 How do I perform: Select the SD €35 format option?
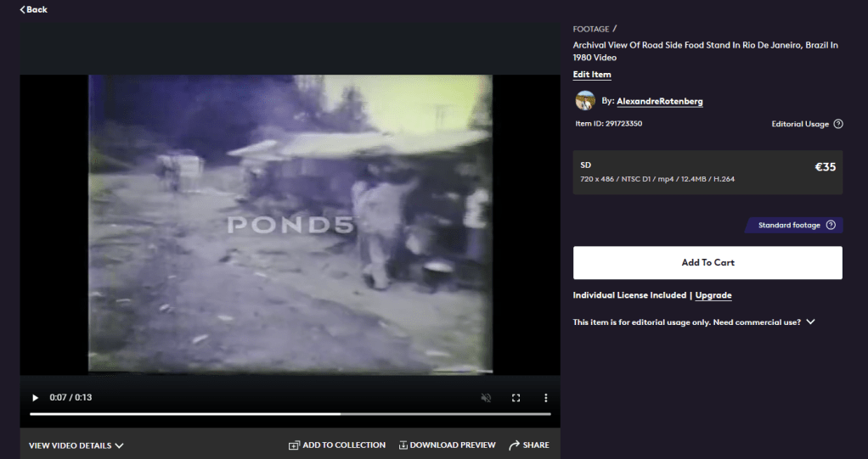pos(707,172)
